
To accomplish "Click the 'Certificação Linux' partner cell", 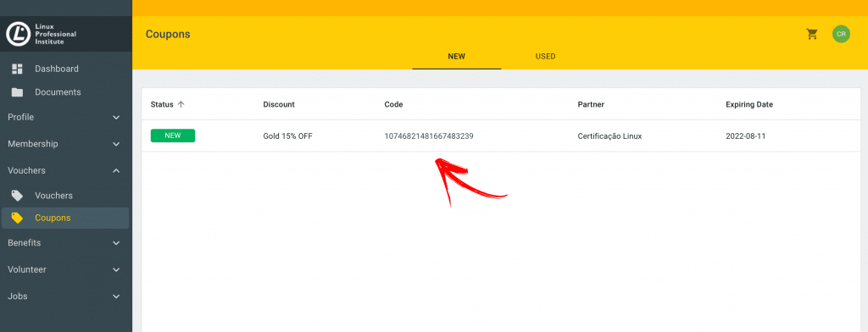I will (x=609, y=136).
